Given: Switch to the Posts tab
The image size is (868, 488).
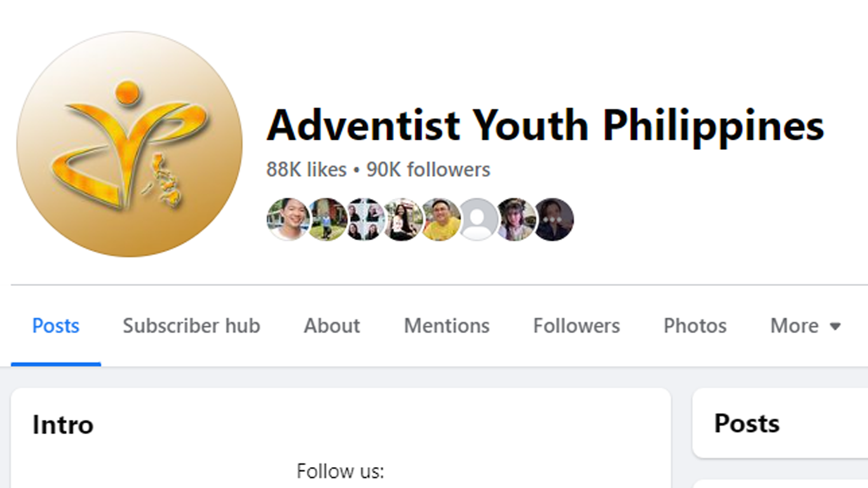Looking at the screenshot, I should click(56, 326).
